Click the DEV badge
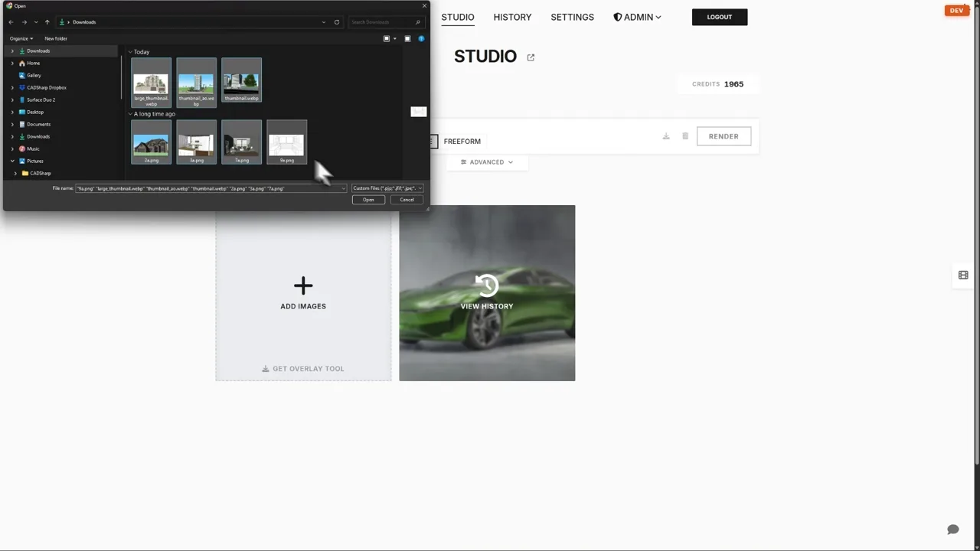 click(956, 11)
